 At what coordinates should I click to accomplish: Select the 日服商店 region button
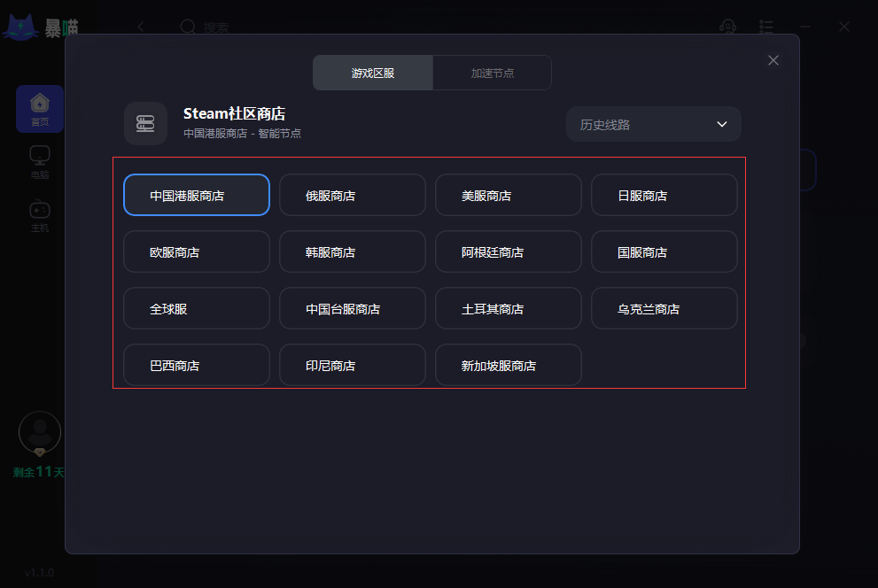[x=664, y=195]
